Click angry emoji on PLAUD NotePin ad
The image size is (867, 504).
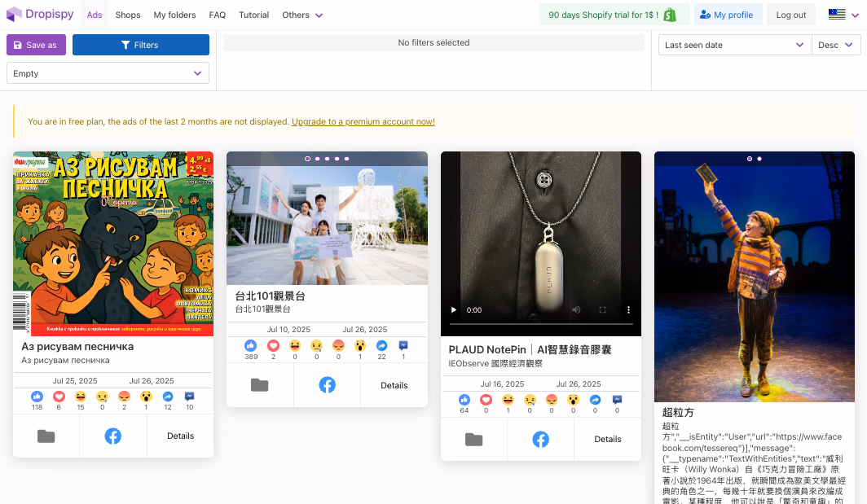[552, 400]
